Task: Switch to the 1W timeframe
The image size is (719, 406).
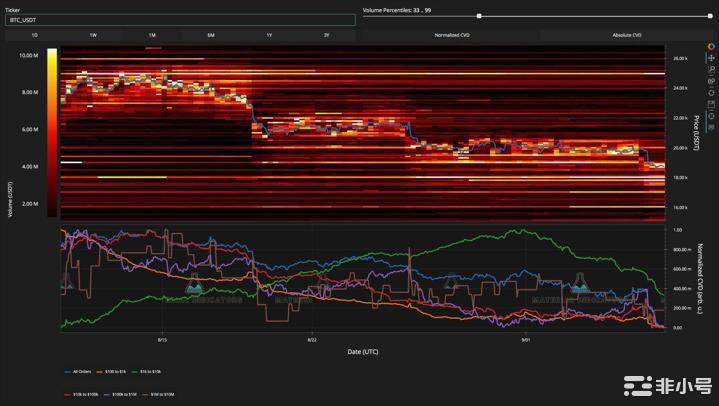Action: (93, 35)
